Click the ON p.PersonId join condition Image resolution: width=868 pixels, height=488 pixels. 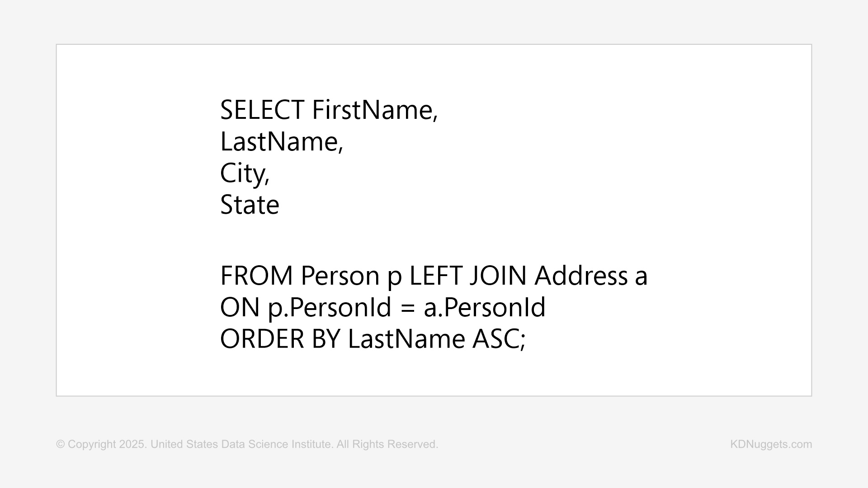382,308
